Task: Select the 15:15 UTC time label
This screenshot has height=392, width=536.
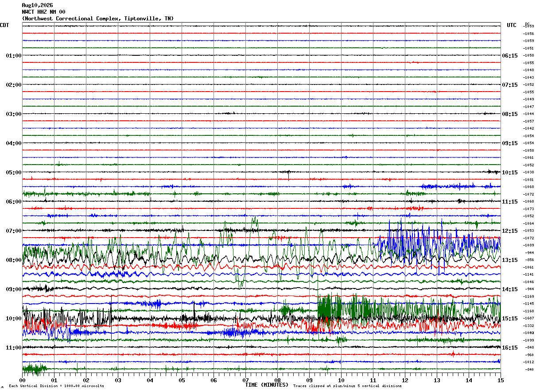Action: coord(510,319)
